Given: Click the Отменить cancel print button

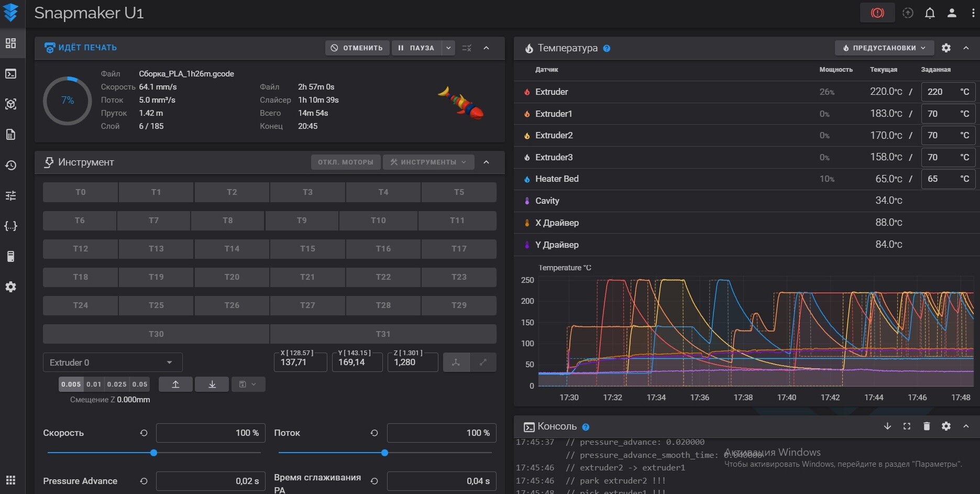Looking at the screenshot, I should tap(357, 48).
